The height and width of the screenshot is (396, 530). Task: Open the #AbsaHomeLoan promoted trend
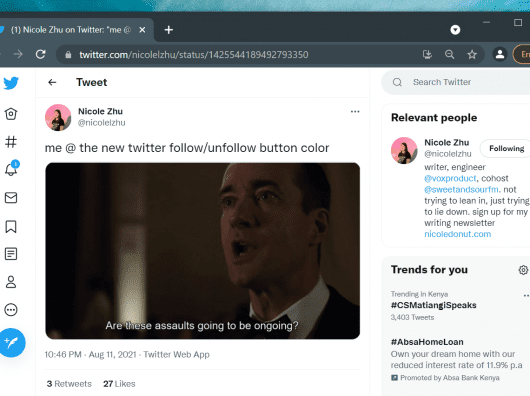427,342
